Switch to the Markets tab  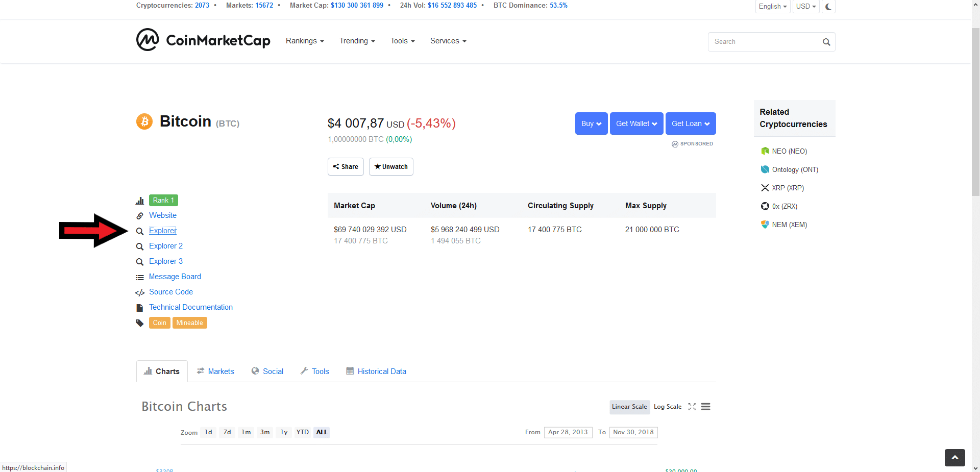tap(215, 371)
